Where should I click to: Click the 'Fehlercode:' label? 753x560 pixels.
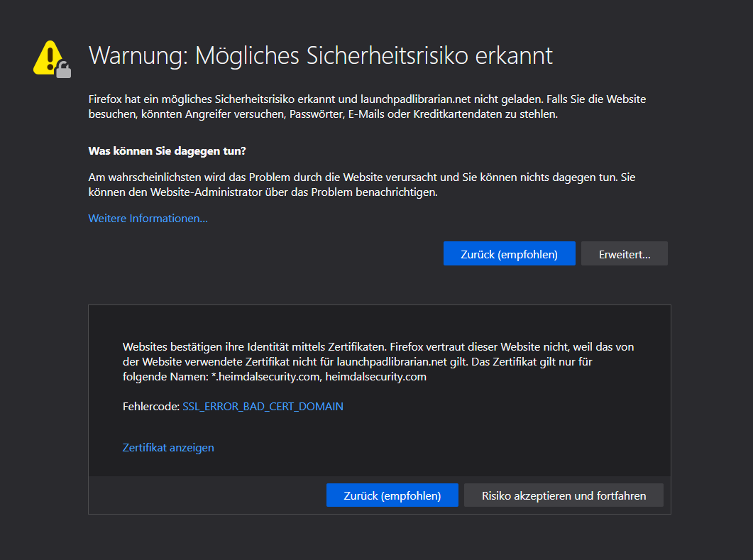click(x=150, y=407)
